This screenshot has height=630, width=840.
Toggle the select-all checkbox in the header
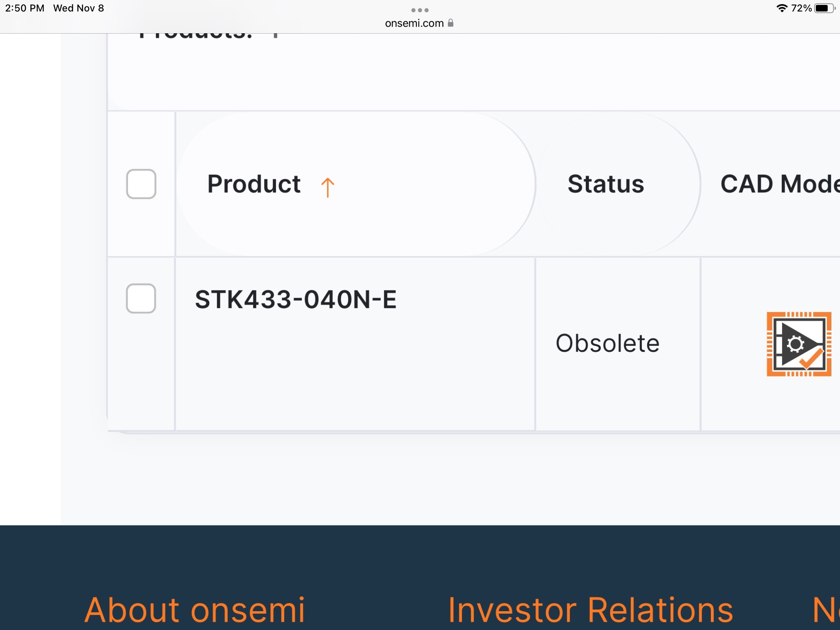141,184
